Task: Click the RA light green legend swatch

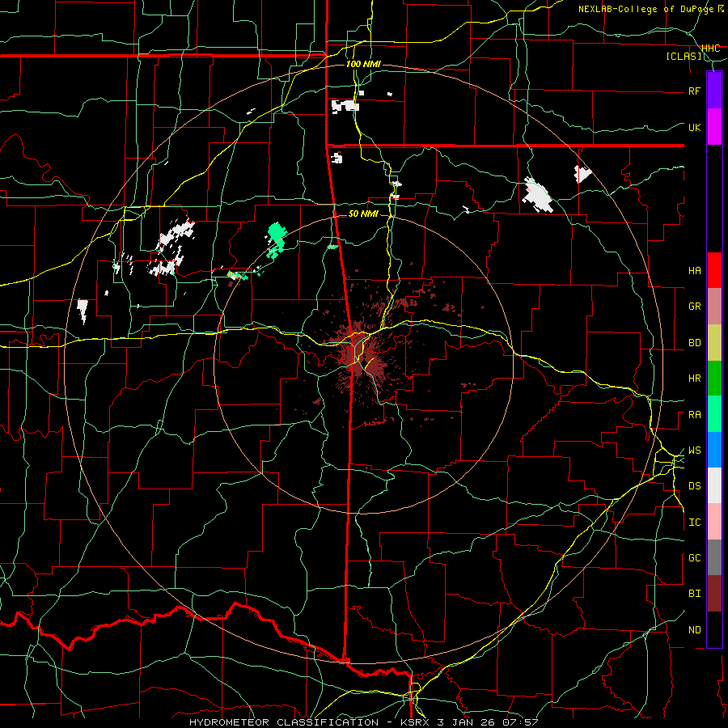Action: (714, 414)
